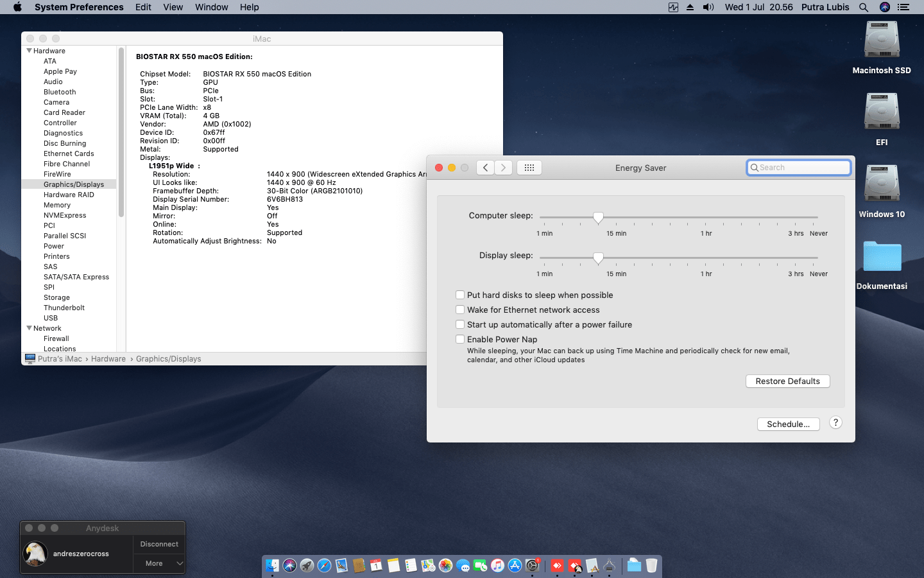Open Spotlight search in the menu bar
Image resolution: width=924 pixels, height=578 pixels.
(x=864, y=7)
